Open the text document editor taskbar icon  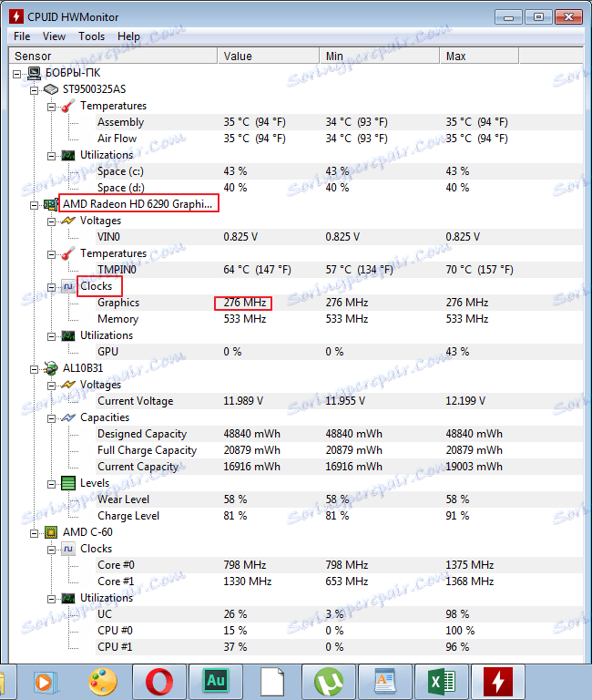click(x=385, y=682)
